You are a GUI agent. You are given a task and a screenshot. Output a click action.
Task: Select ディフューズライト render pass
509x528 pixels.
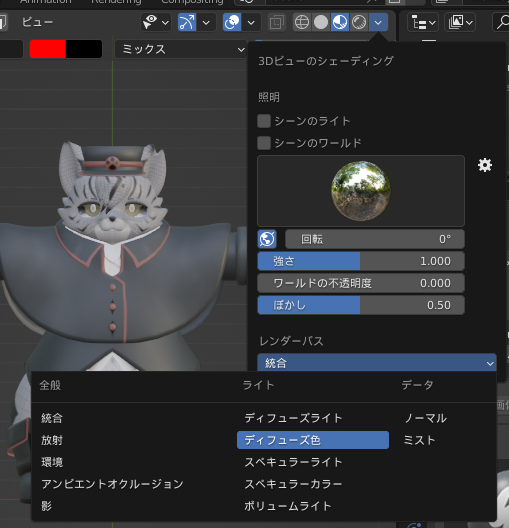coord(293,418)
